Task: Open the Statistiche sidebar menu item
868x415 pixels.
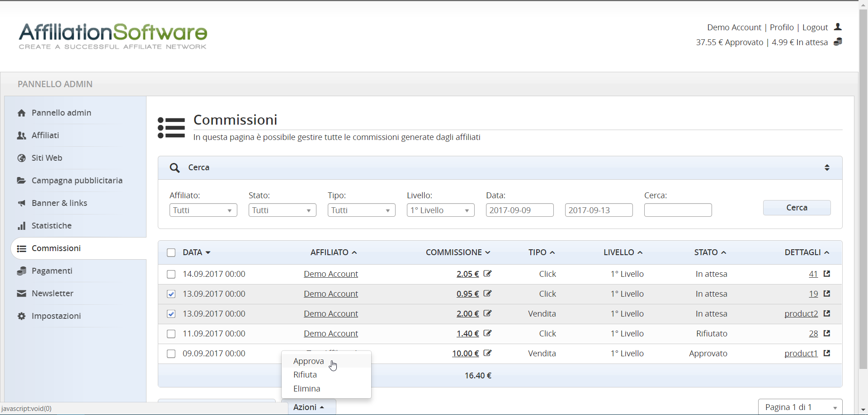Action: 52,226
